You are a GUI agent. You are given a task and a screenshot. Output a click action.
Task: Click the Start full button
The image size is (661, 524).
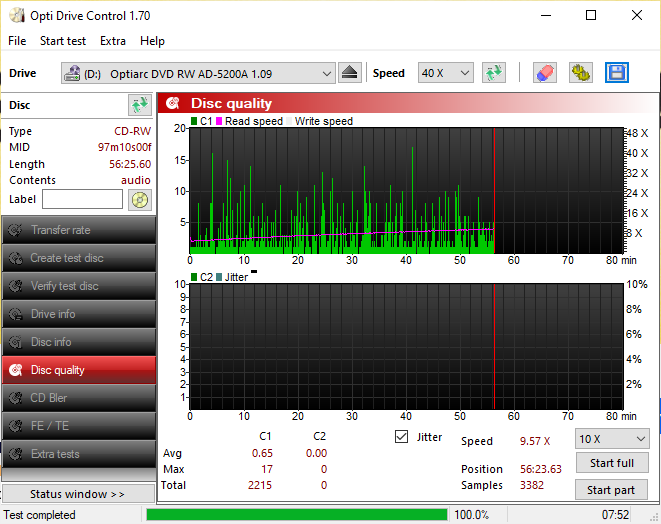(611, 463)
